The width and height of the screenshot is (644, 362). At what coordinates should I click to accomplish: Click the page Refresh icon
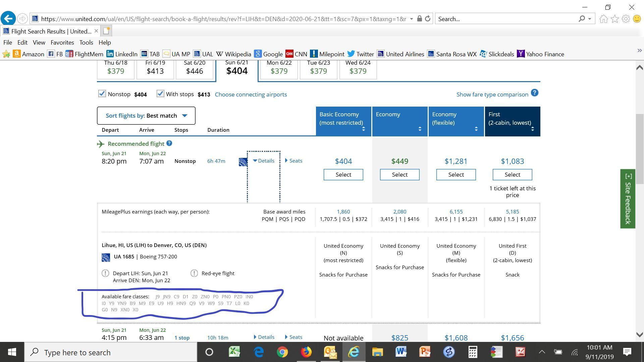(x=428, y=19)
